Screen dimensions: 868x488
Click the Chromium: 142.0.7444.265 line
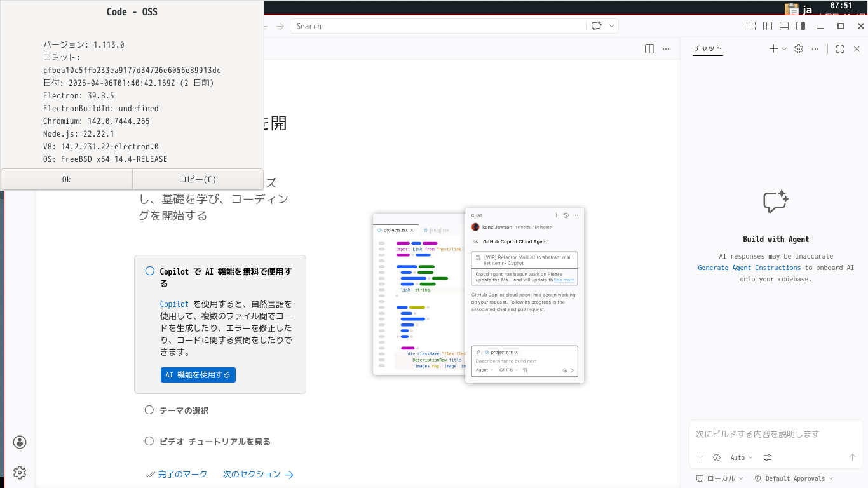tap(97, 121)
